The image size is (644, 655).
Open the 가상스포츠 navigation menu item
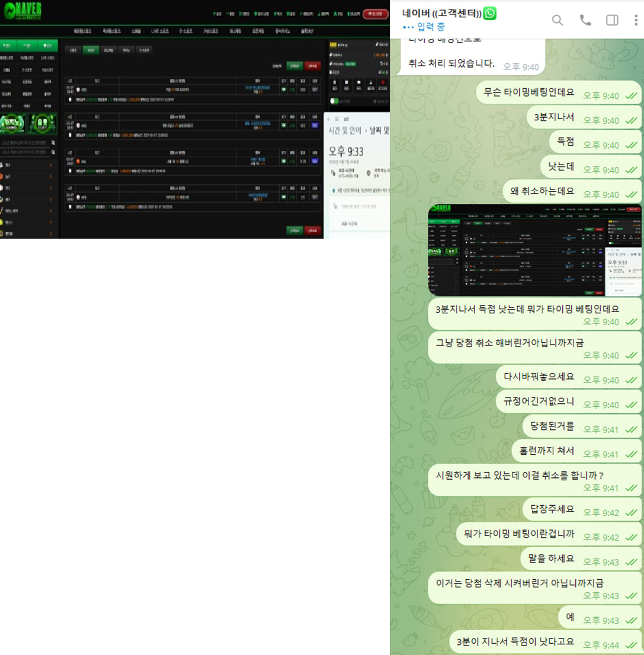coord(211,31)
